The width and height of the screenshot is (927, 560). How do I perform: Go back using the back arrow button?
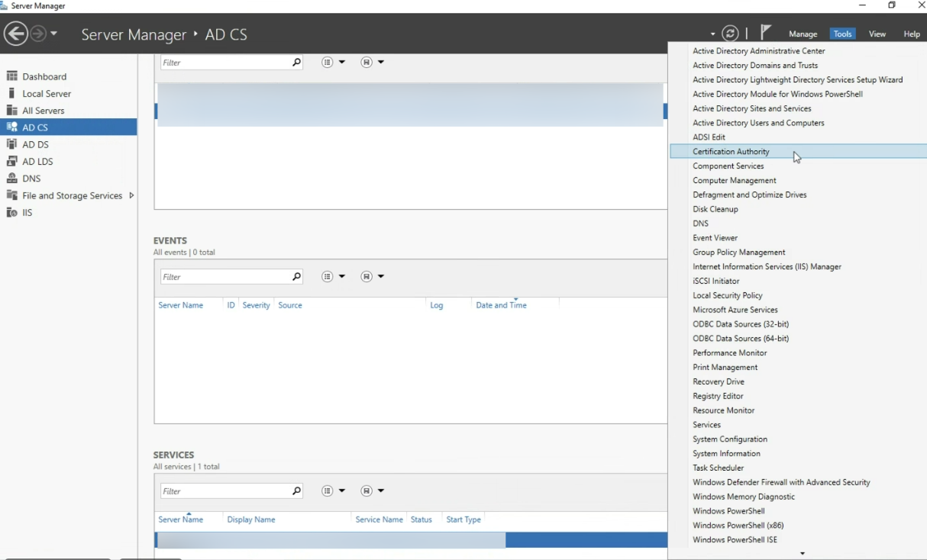point(16,34)
